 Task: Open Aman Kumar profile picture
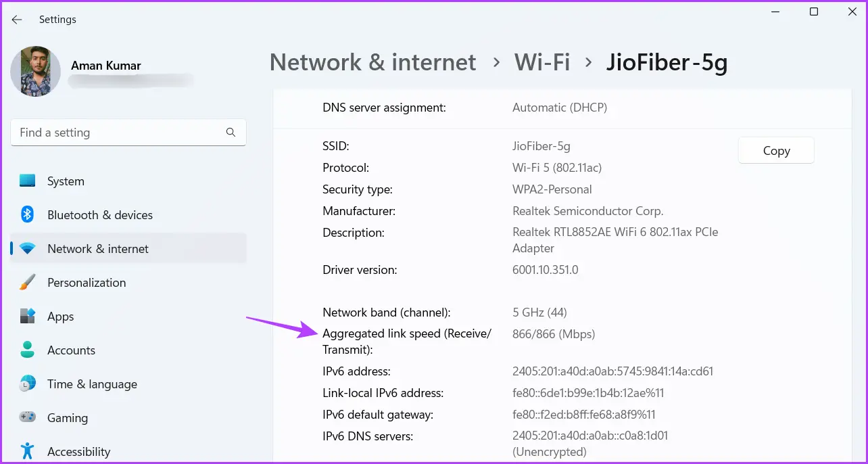[36, 71]
